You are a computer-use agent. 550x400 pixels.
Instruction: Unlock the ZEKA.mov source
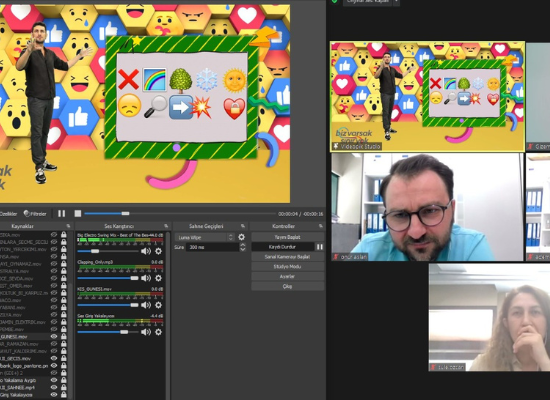point(63,234)
